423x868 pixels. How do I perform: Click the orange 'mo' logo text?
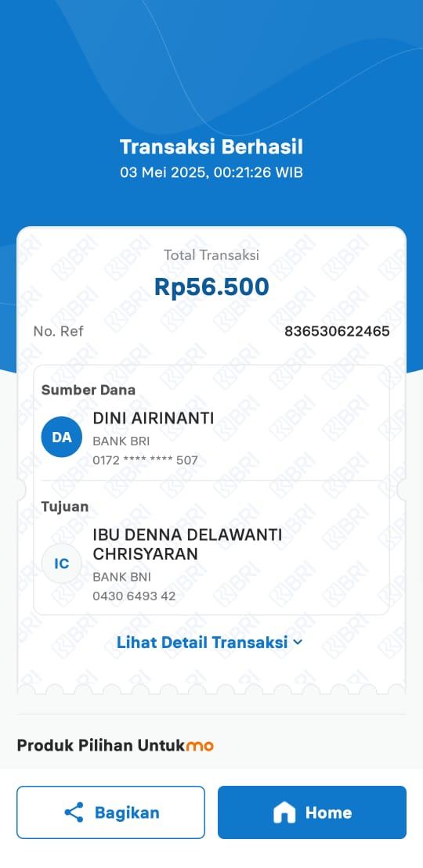(200, 746)
